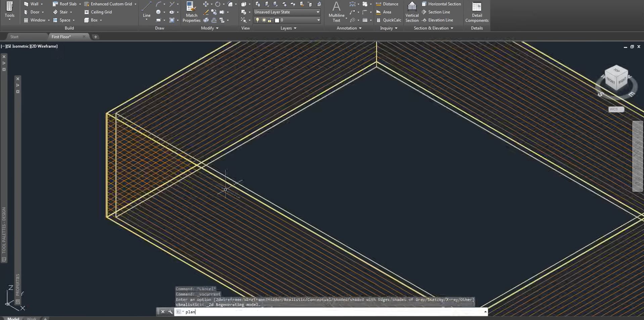
Task: Toggle layer freeze sun icon
Action: pyautogui.click(x=264, y=20)
